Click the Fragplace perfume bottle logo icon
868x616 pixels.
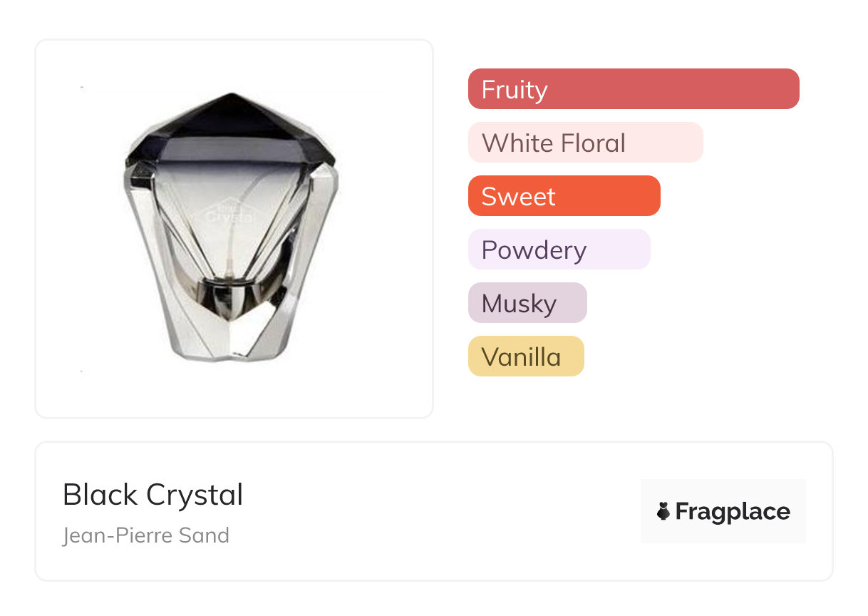pyautogui.click(x=663, y=511)
